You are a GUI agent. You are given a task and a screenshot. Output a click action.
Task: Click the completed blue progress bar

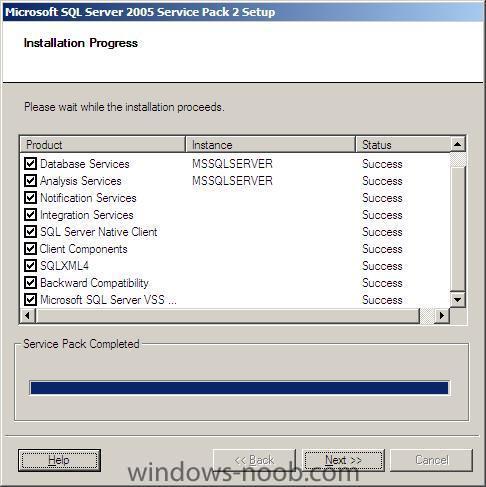[239, 388]
